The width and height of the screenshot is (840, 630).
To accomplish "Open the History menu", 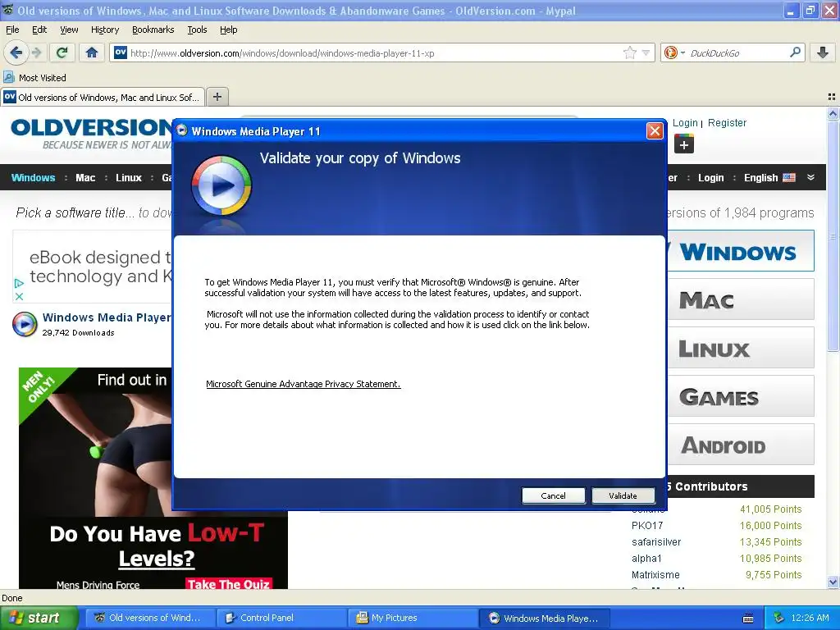I will (104, 30).
